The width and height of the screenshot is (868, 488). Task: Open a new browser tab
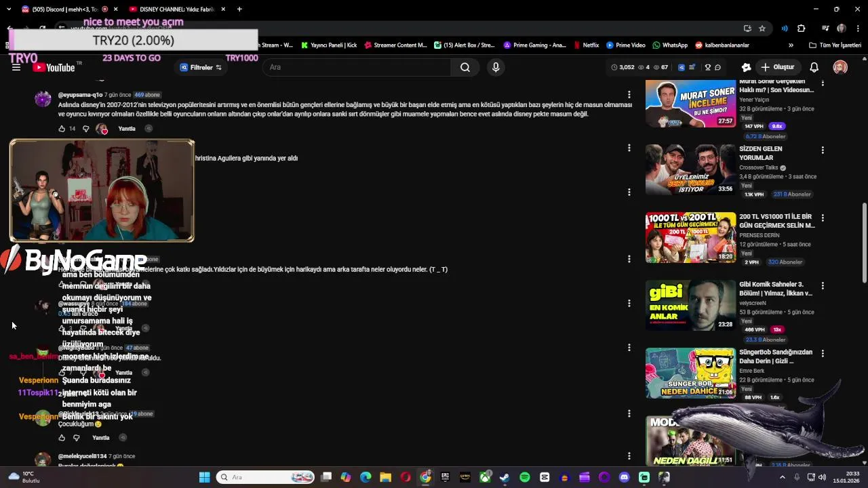coord(239,9)
